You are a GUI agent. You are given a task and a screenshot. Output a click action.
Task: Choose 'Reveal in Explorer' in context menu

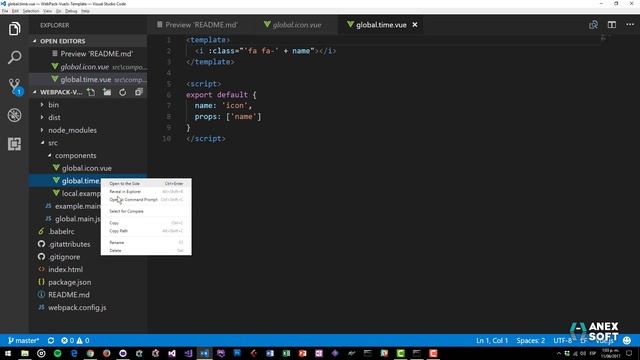146,191
